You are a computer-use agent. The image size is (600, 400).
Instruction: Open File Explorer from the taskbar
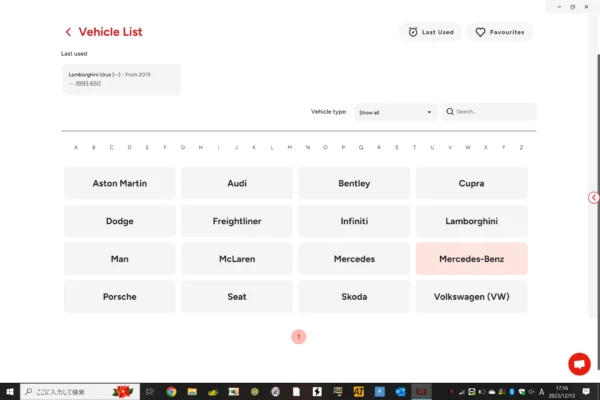point(192,392)
